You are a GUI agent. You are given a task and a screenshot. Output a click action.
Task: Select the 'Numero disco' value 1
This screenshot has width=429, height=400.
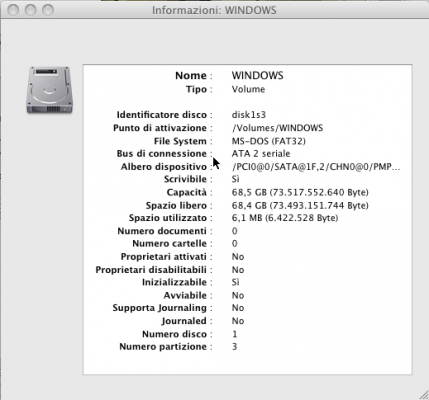(235, 334)
